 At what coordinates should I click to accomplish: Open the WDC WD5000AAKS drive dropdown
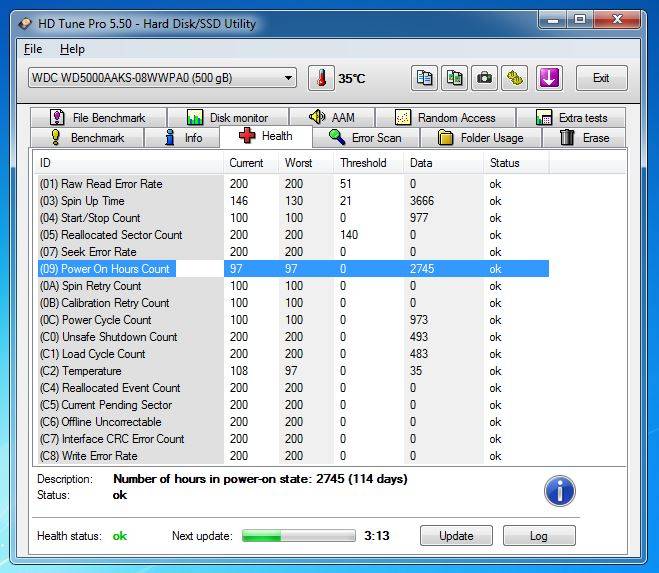(162, 78)
